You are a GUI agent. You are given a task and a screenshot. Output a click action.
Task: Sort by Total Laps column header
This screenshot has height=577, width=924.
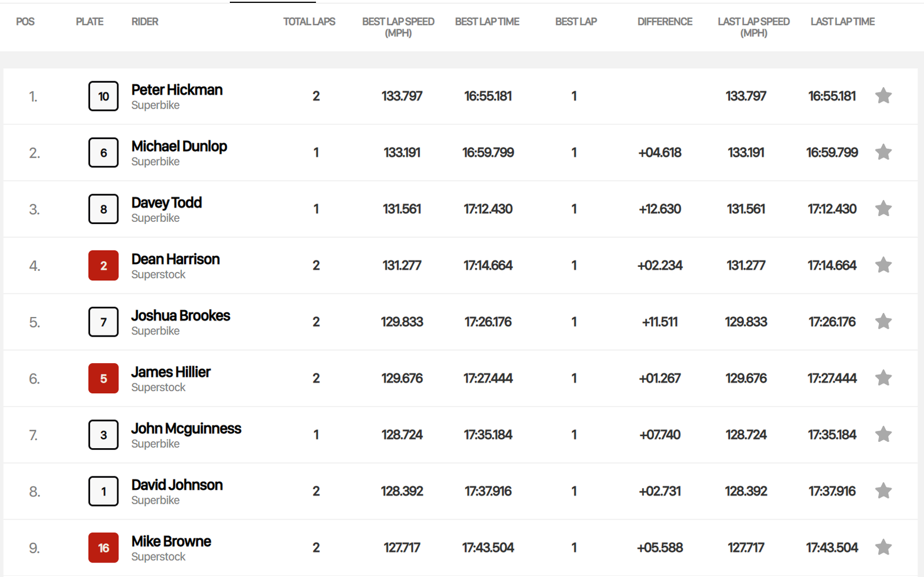coord(309,22)
